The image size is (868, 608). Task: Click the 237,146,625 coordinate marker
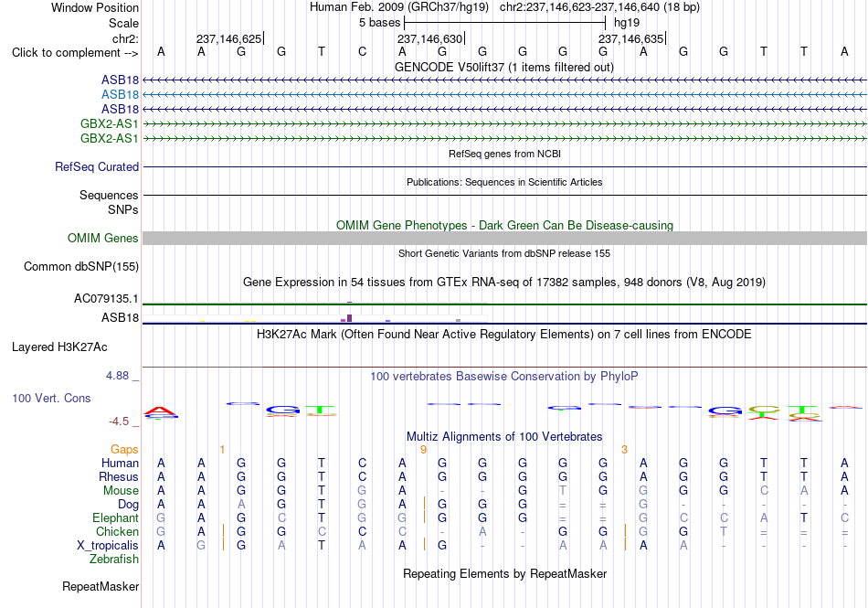[x=229, y=38]
